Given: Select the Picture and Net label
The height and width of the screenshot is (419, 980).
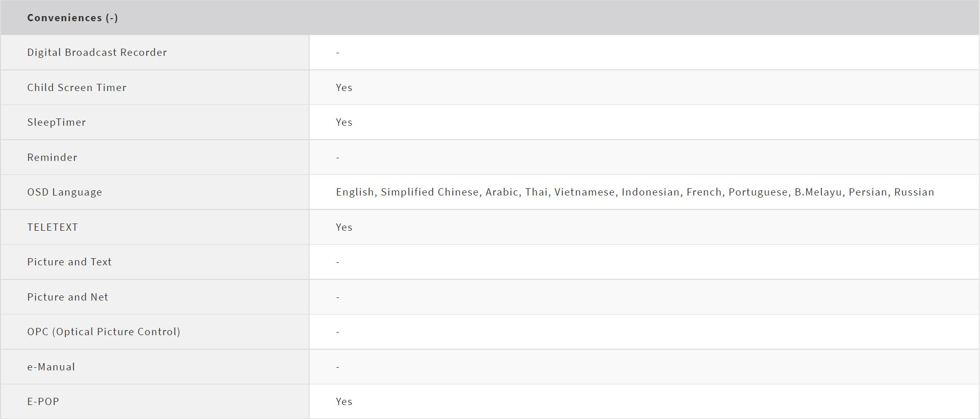Looking at the screenshot, I should [68, 297].
